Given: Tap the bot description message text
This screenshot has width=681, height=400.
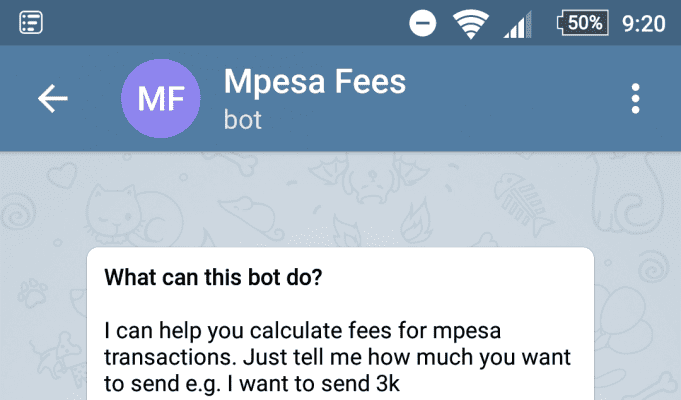Looking at the screenshot, I should pyautogui.click(x=337, y=357).
